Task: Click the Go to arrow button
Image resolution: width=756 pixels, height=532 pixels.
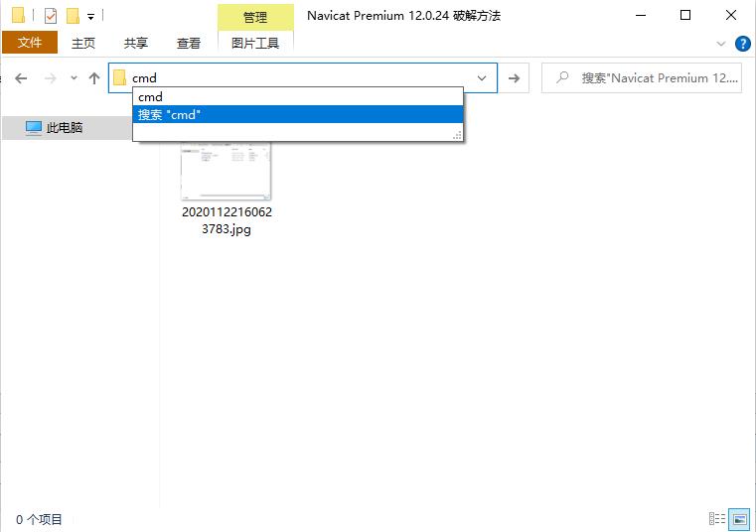Action: (514, 78)
